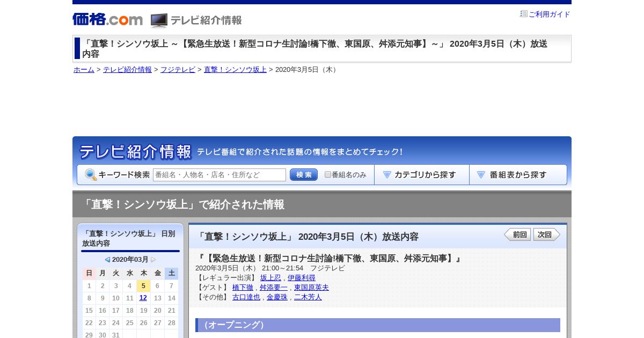The image size is (644, 338).
Task: Click calendar weekday header 日
Action: [89, 274]
